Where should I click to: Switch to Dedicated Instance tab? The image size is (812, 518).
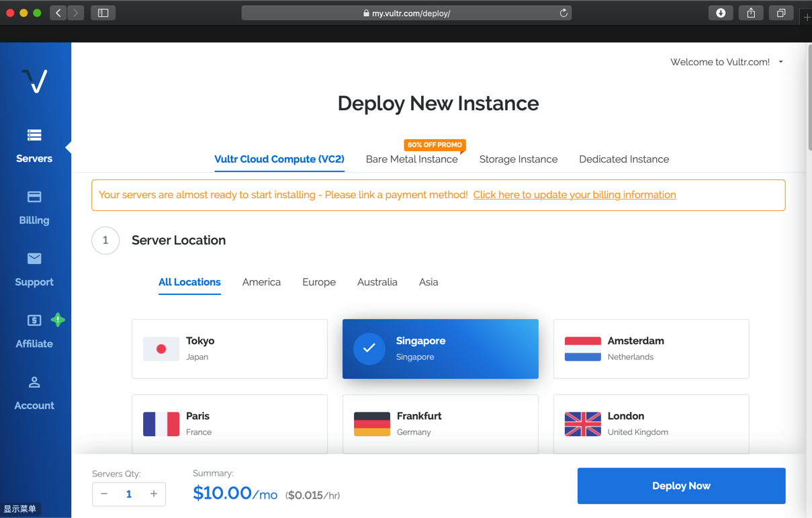tap(624, 159)
